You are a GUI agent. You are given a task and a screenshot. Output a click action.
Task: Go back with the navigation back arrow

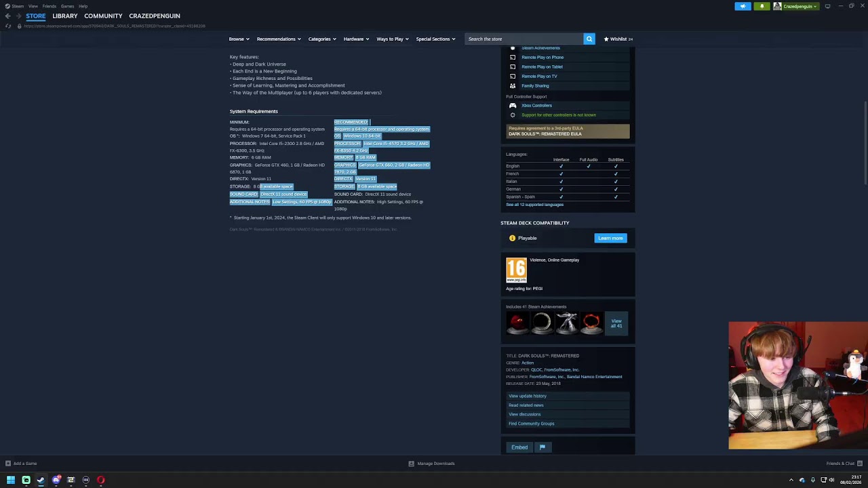[8, 16]
